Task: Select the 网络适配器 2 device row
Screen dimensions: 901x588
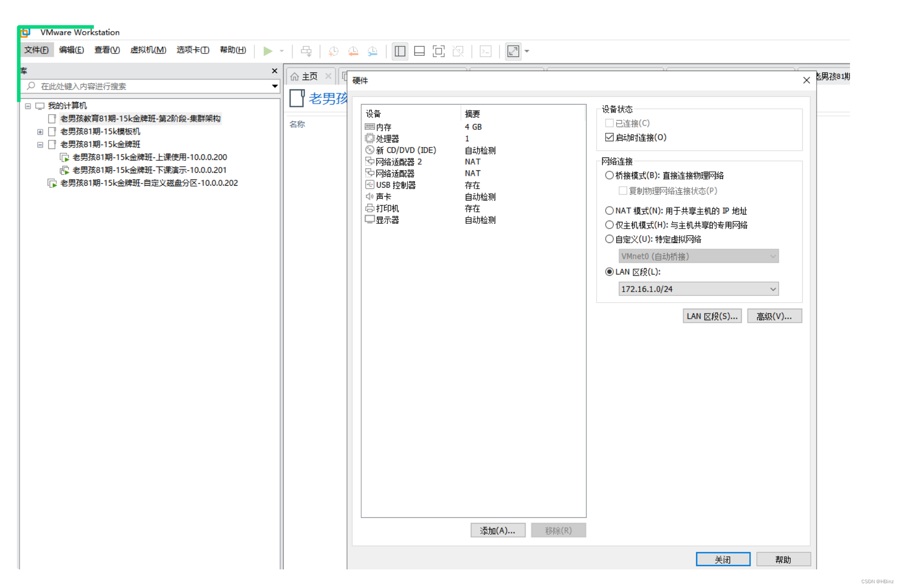Action: point(473,162)
